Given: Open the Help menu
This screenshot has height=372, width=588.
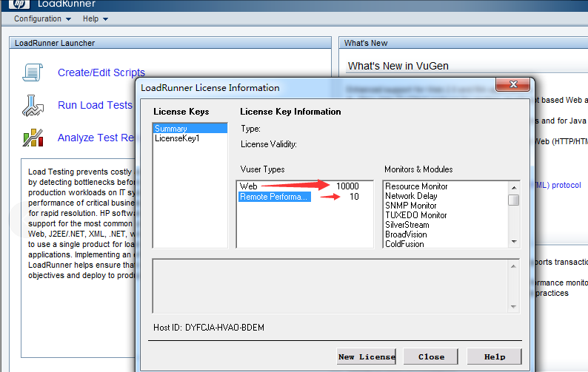Looking at the screenshot, I should click(91, 18).
